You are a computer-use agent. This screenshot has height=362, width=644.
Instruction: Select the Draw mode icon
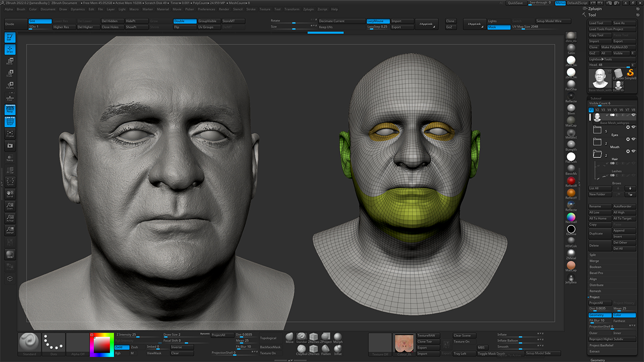(x=10, y=50)
